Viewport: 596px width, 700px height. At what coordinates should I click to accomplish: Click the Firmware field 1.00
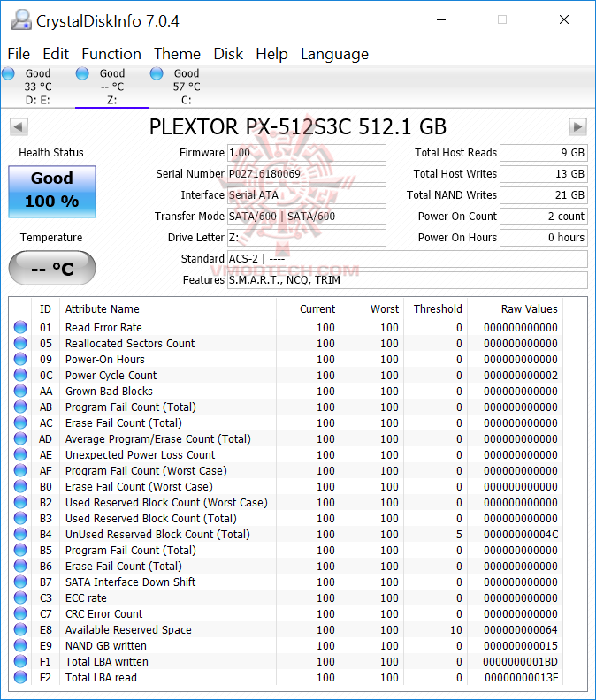click(x=307, y=153)
